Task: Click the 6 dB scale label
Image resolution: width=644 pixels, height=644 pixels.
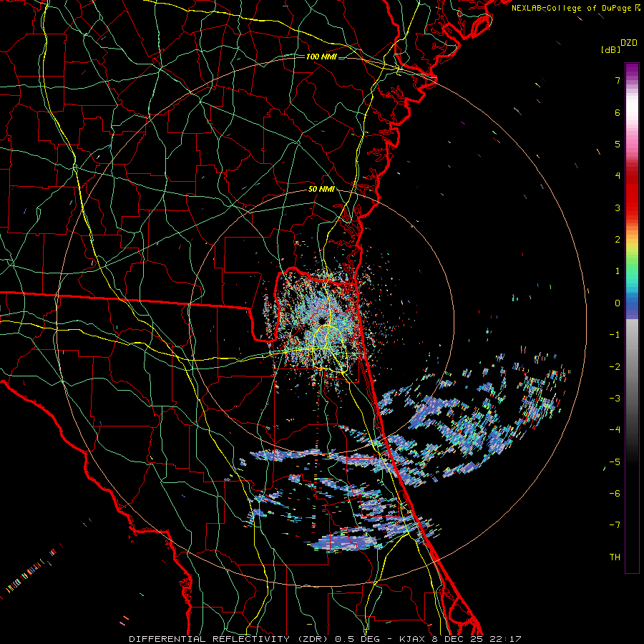Action: 618,112
